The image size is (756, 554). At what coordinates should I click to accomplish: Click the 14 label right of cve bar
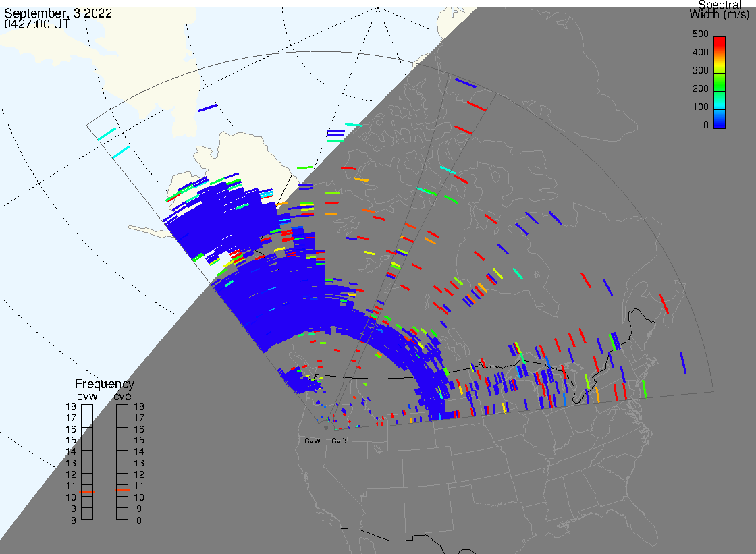(139, 452)
